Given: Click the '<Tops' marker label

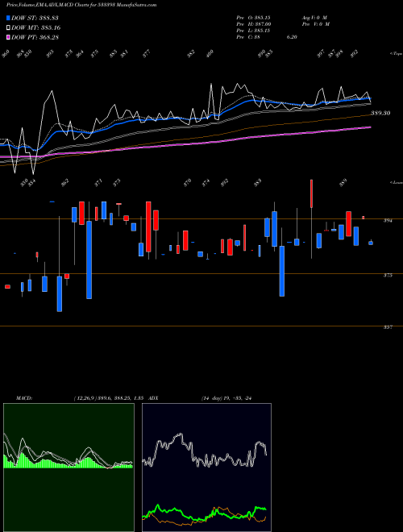Looking at the screenshot, I should click(x=396, y=54).
